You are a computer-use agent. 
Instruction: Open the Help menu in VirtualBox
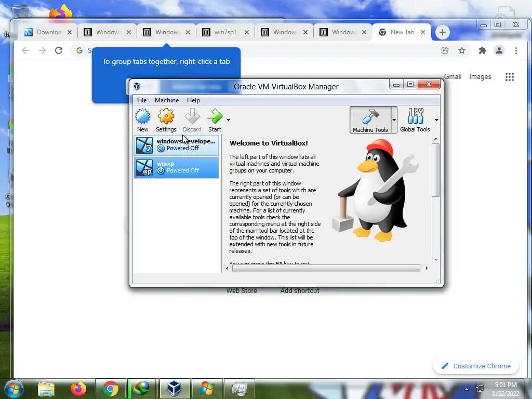[x=193, y=100]
